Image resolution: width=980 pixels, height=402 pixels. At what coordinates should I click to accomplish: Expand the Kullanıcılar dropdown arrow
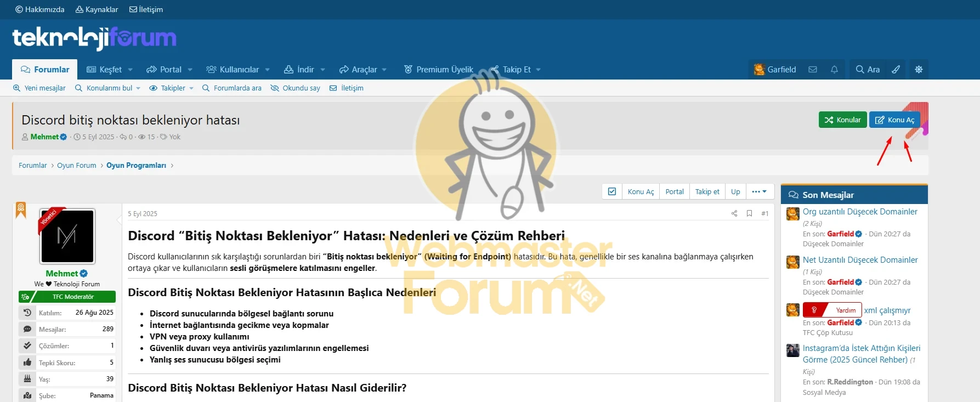coord(268,70)
